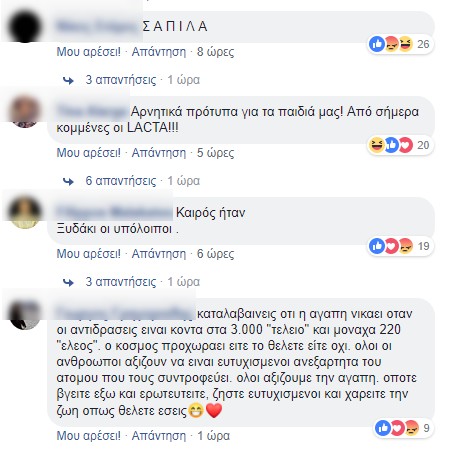Open reactions on the LACTA comment
Image resolution: width=453 pixels, height=451 pixels.
coord(400,145)
